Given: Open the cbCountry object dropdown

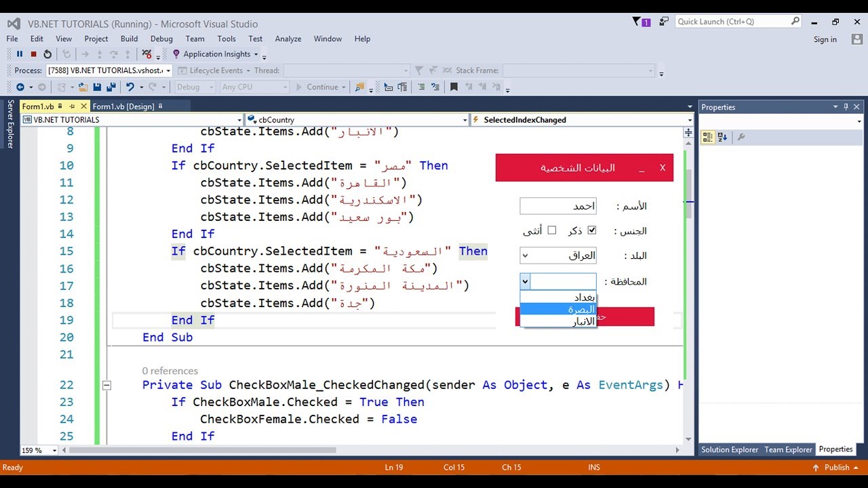Looking at the screenshot, I should pyautogui.click(x=465, y=120).
